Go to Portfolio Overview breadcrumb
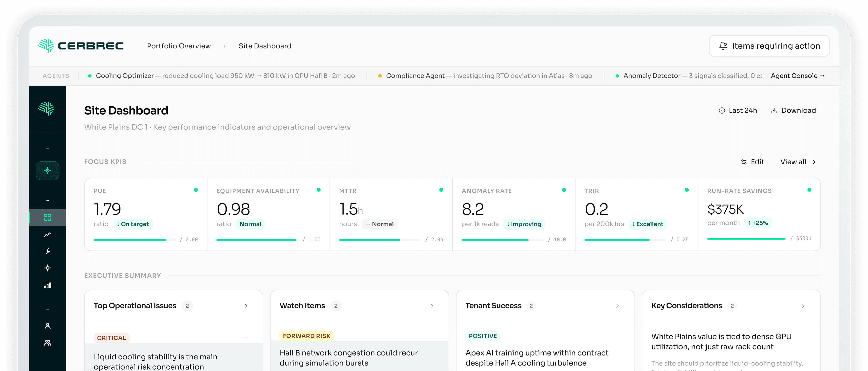The height and width of the screenshot is (371, 868). point(179,46)
